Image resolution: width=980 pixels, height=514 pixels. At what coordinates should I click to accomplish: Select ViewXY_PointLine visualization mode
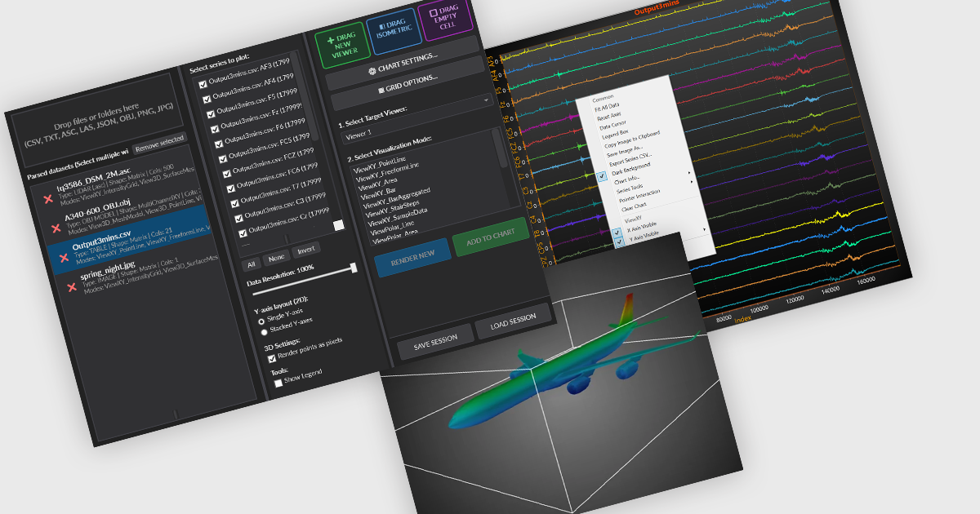(381, 166)
